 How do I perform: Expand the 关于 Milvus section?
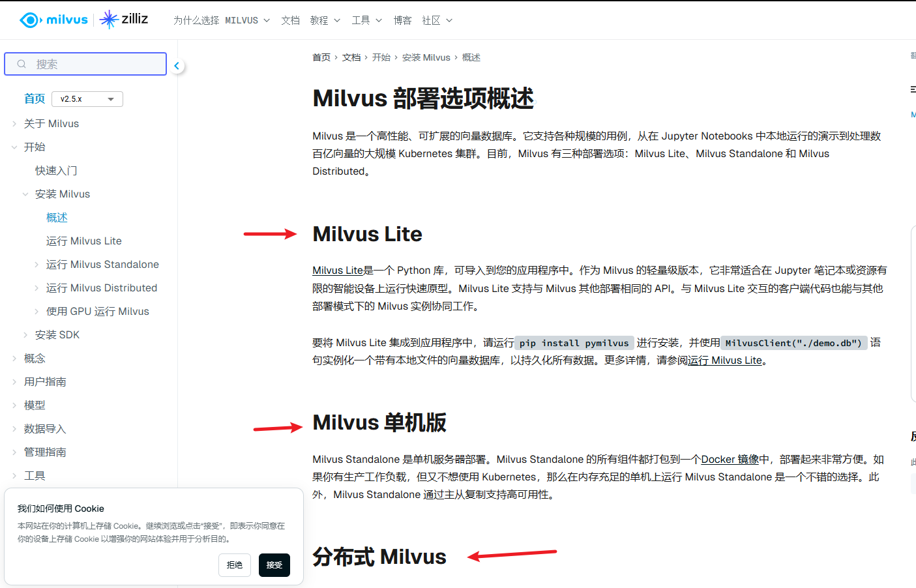click(14, 124)
